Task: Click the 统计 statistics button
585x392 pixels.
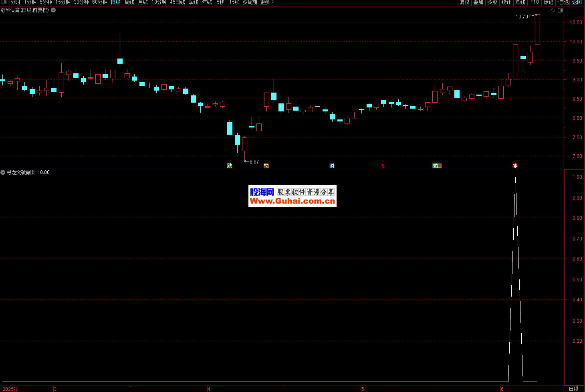Action: tap(506, 2)
